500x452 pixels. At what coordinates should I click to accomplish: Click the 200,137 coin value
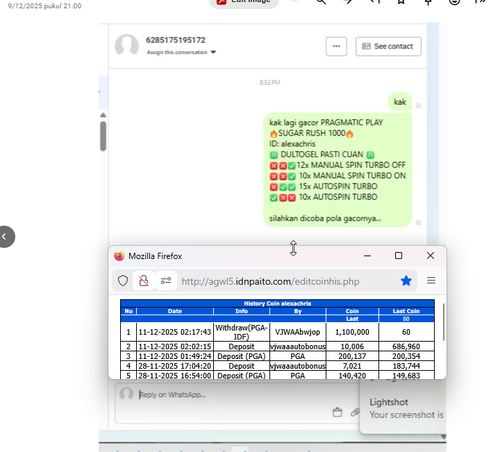tap(352, 356)
